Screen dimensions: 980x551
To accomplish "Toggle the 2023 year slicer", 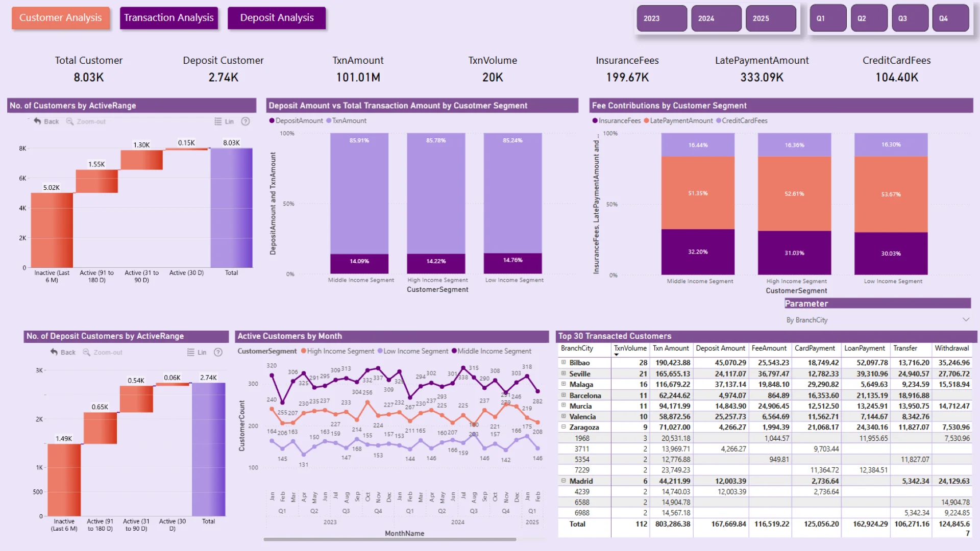I will click(x=662, y=18).
